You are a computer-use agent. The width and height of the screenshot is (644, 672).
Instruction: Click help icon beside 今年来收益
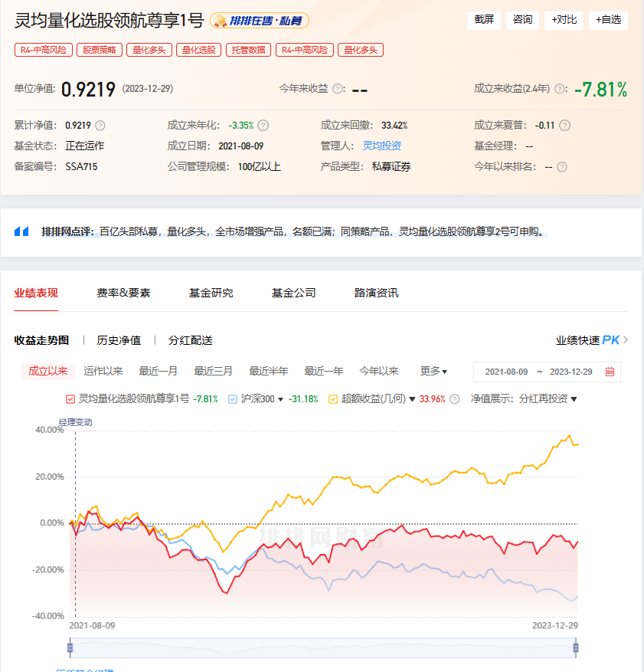click(x=338, y=89)
